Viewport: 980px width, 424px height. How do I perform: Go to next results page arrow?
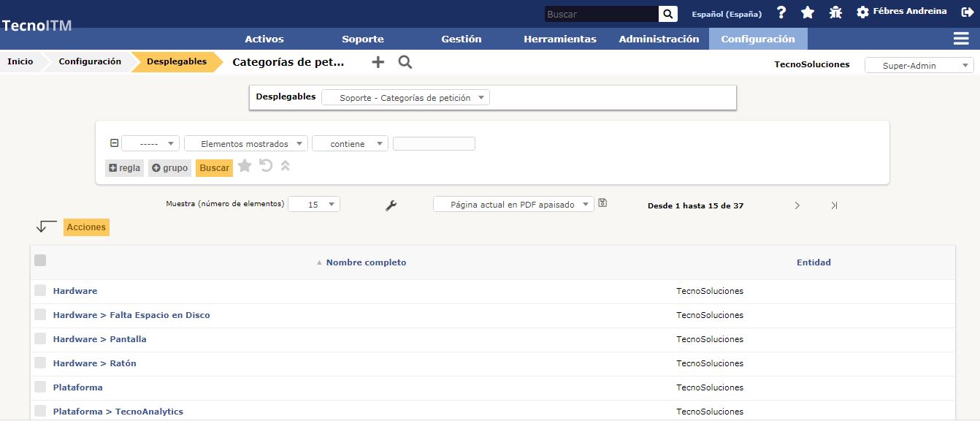click(797, 206)
